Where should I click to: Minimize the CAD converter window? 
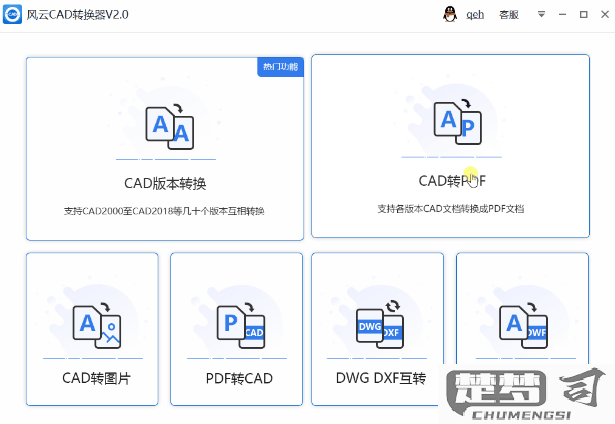[562, 15]
